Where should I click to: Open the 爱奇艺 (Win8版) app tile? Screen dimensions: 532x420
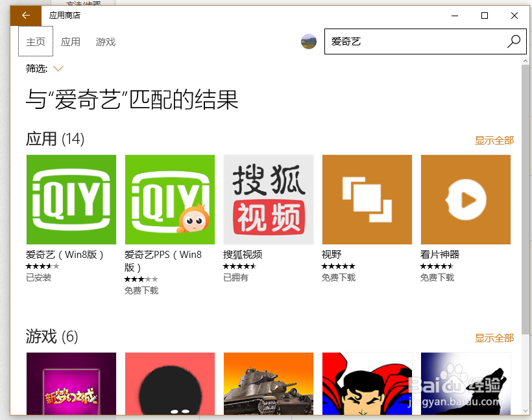click(71, 200)
